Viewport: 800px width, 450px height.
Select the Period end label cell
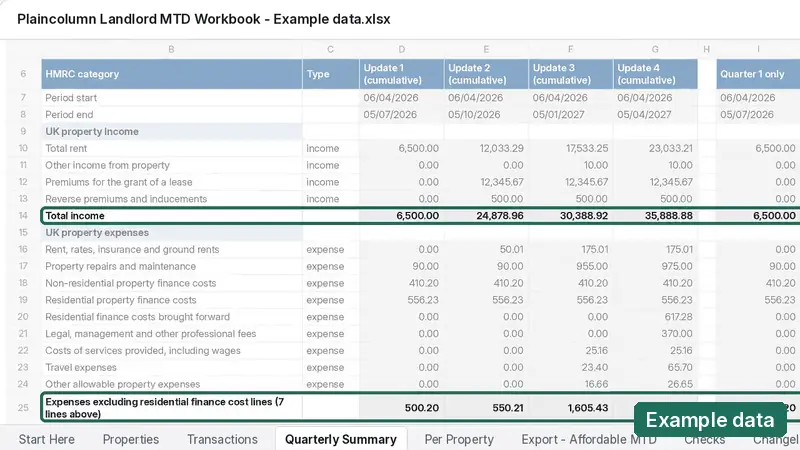pos(171,114)
